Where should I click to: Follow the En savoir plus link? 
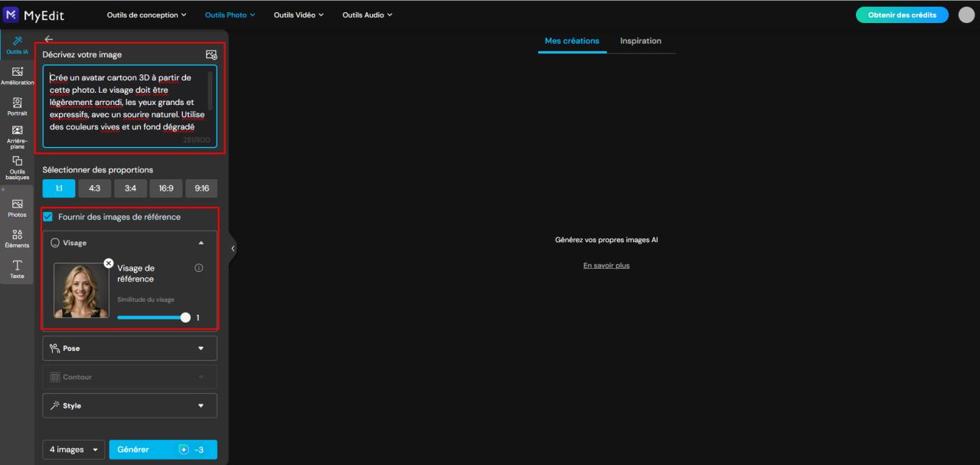click(x=606, y=266)
